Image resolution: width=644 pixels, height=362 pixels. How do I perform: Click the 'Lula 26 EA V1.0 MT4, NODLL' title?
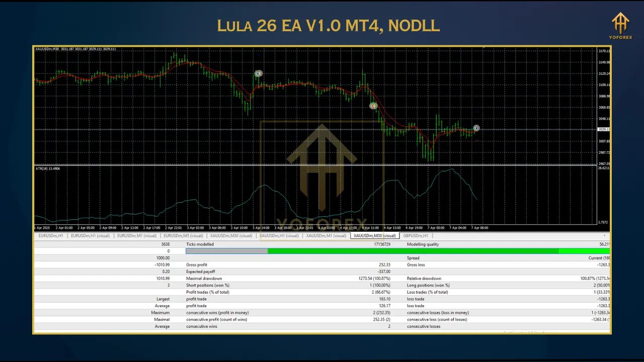pyautogui.click(x=329, y=26)
